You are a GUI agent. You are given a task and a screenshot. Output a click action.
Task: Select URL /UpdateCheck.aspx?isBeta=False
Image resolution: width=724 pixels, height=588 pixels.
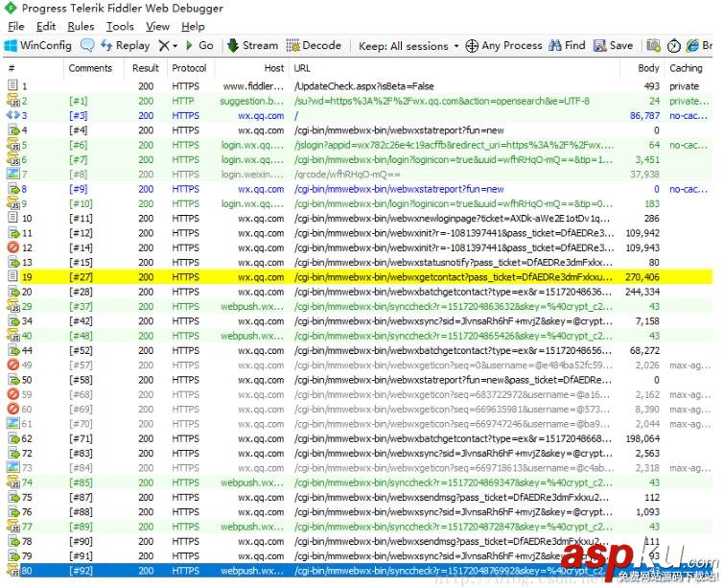click(363, 86)
